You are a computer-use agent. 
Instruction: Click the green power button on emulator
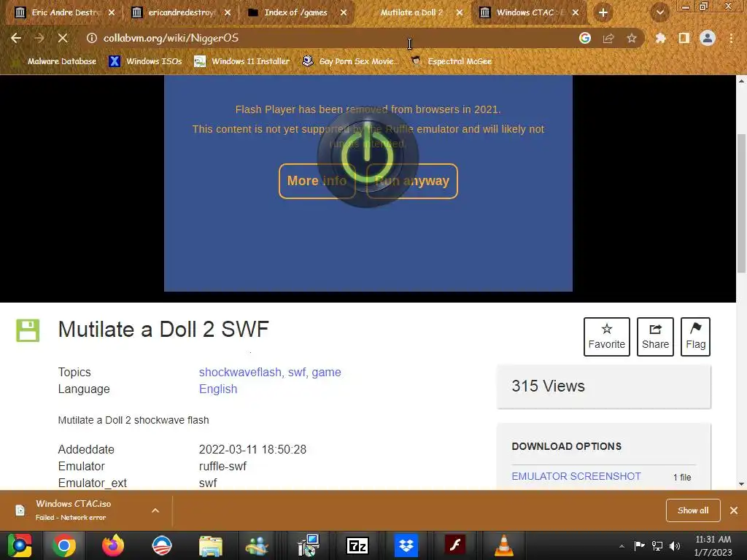click(x=368, y=157)
